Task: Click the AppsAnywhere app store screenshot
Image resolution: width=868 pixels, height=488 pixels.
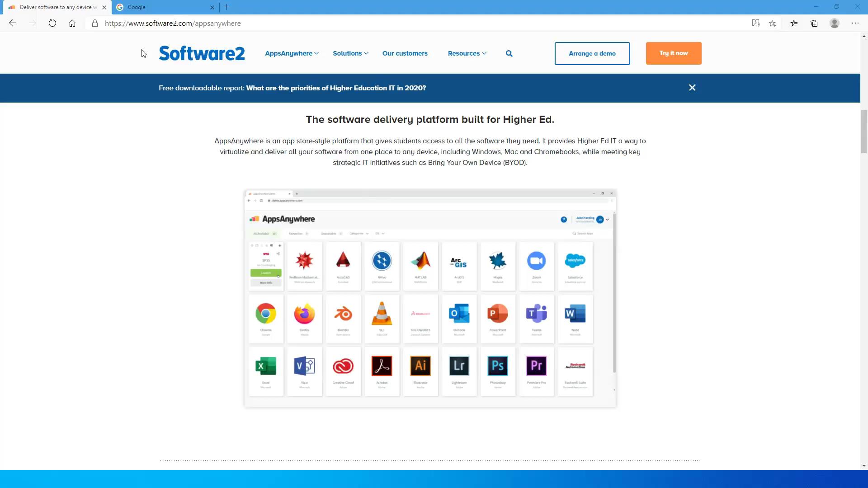Action: (x=430, y=298)
